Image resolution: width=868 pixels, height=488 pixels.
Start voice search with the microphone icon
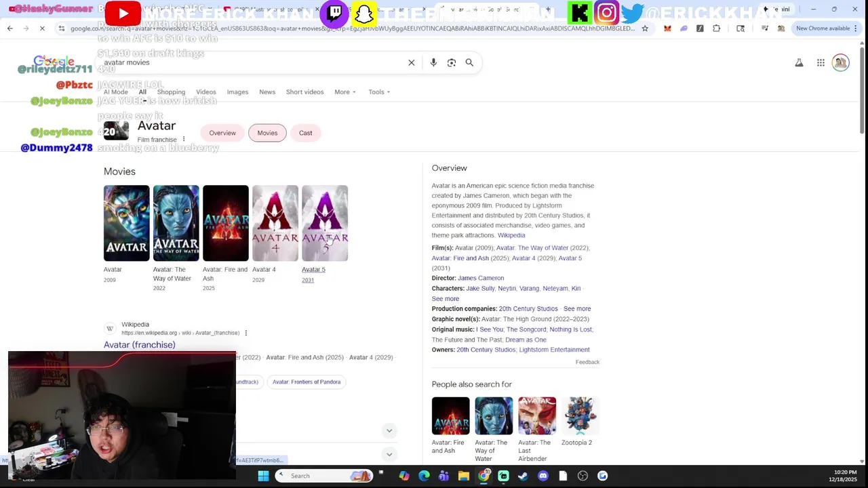(x=433, y=62)
